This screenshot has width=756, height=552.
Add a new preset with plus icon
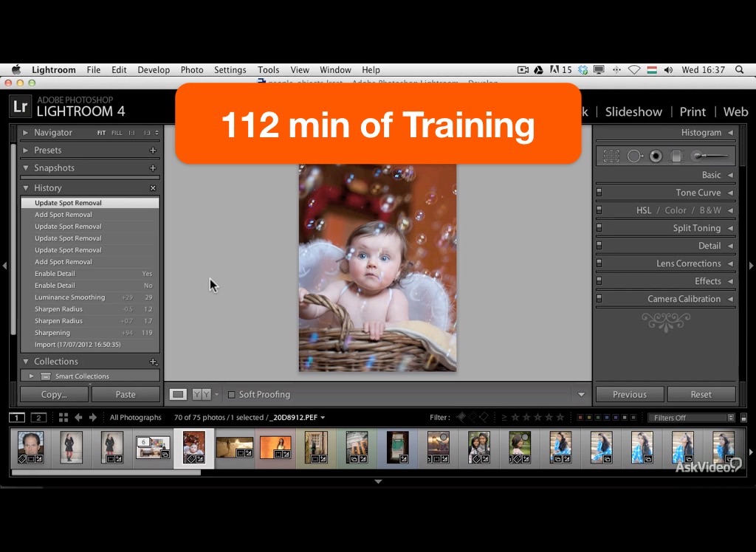coord(153,151)
